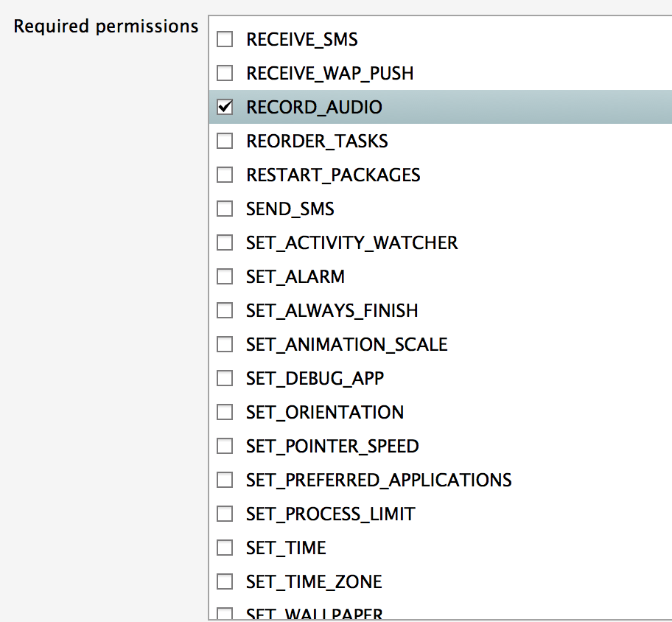Enable the SET_POINTER_SPEED permission
The height and width of the screenshot is (622, 672).
(225, 446)
